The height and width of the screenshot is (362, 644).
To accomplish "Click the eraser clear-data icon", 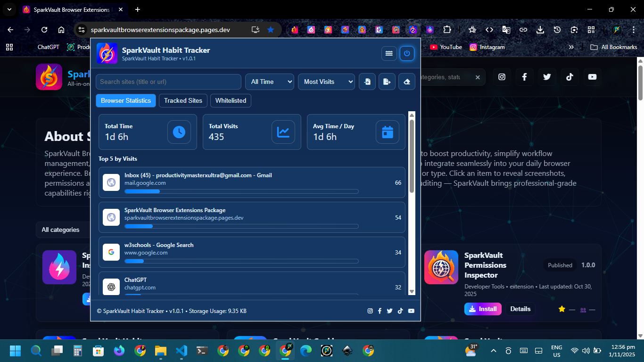I will click(x=407, y=82).
